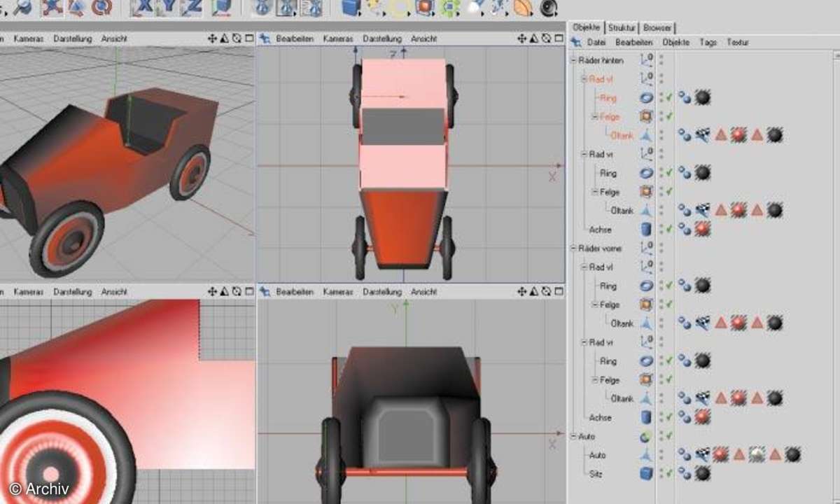Image resolution: width=840 pixels, height=504 pixels.
Task: Collapse the Räder hinten group
Action: pyautogui.click(x=573, y=61)
